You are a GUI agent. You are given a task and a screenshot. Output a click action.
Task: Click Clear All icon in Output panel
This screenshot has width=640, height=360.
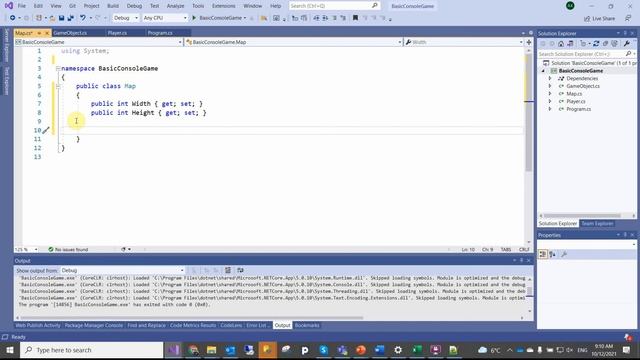pos(228,270)
